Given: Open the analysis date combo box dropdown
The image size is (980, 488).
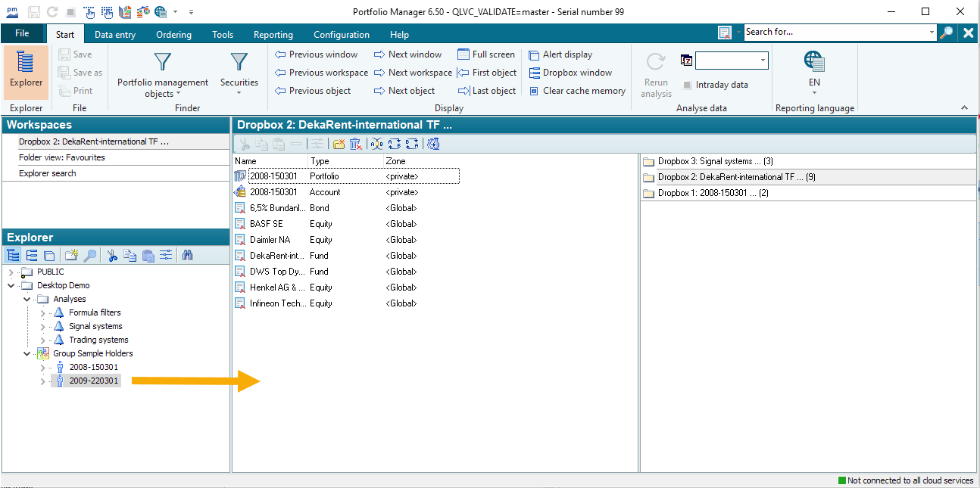Looking at the screenshot, I should click(x=763, y=61).
